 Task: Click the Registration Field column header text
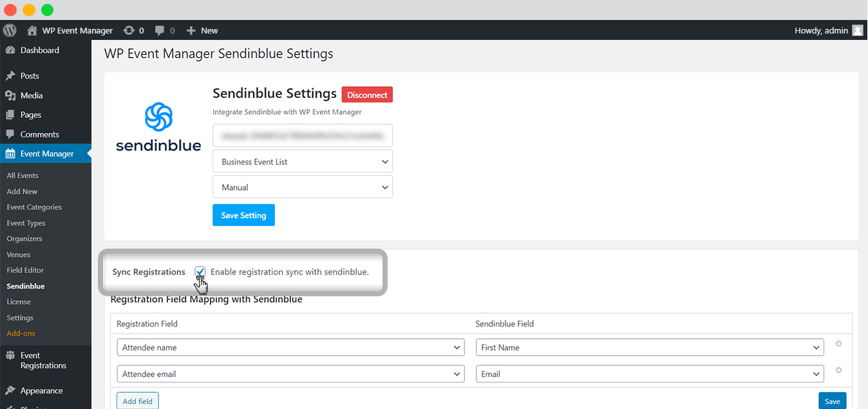click(147, 324)
